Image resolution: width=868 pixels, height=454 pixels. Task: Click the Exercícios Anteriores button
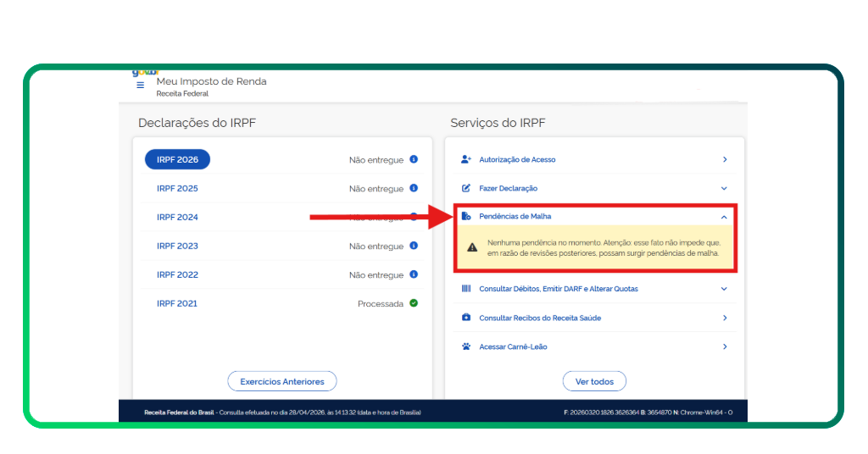click(282, 381)
